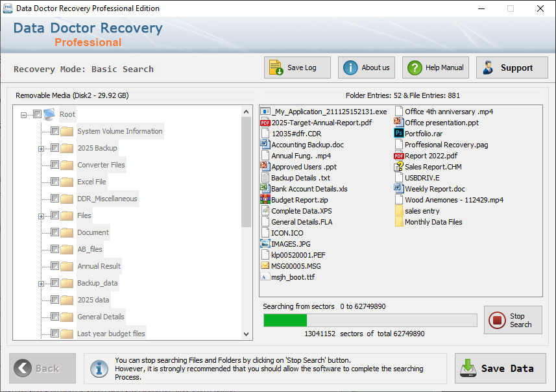Viewport: 556px width, 392px height.
Task: Click the PDF icon of 2025-Target-Annual-Report.pdf
Action: pyautogui.click(x=265, y=123)
